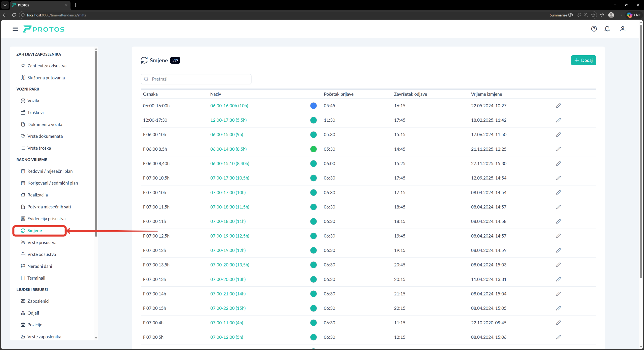
Task: Click the Smjene refresh icon in the page header
Action: pyautogui.click(x=144, y=60)
